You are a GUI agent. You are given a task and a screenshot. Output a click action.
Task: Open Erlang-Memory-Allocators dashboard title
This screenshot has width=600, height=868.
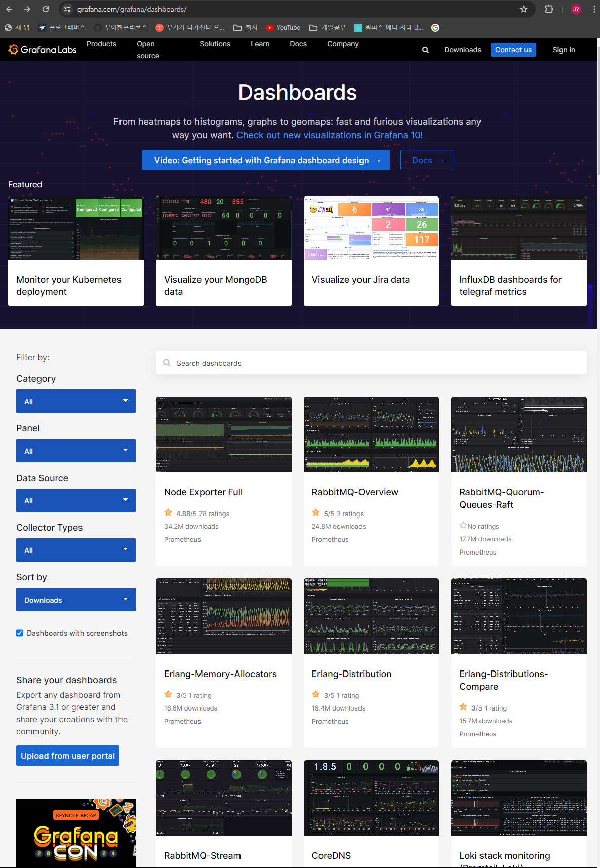[220, 674]
